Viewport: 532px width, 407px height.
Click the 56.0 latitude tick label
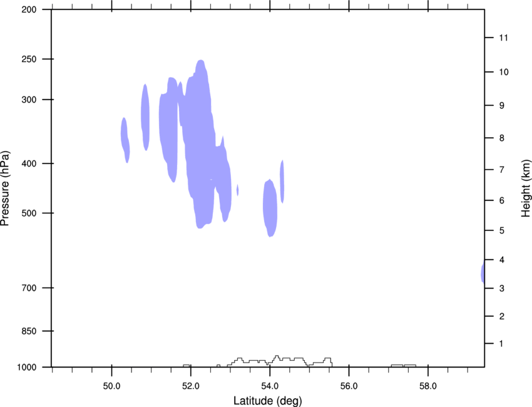pyautogui.click(x=349, y=386)
